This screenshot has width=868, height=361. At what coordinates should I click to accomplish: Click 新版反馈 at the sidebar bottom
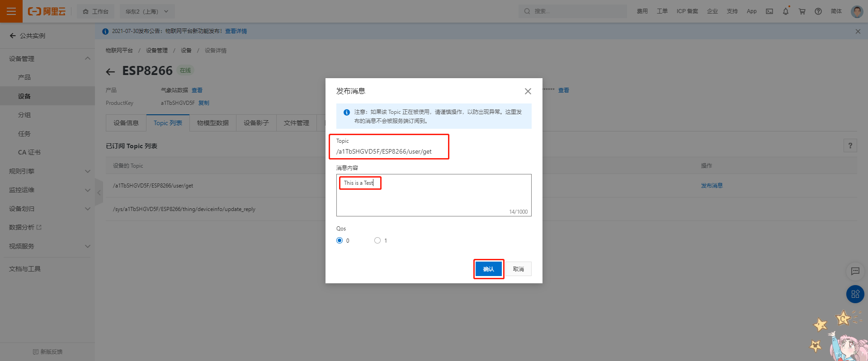(x=48, y=352)
